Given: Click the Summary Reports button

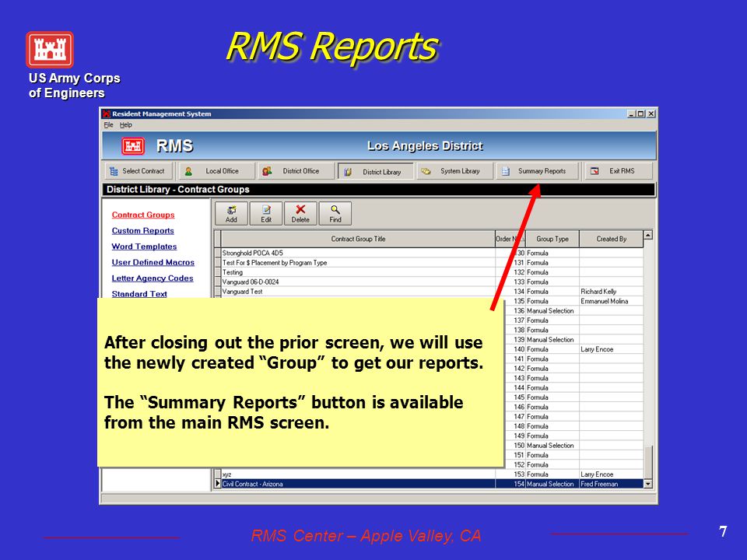Looking at the screenshot, I should 538,171.
